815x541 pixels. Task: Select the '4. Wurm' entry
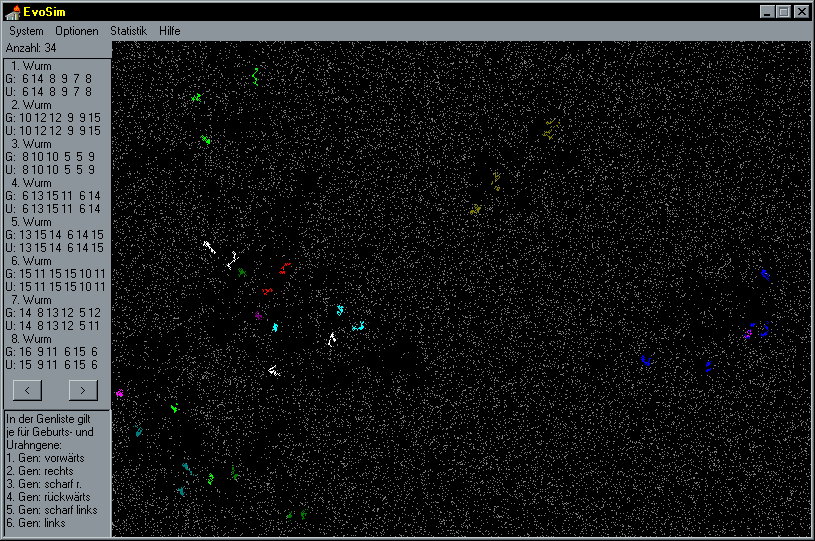tap(32, 183)
